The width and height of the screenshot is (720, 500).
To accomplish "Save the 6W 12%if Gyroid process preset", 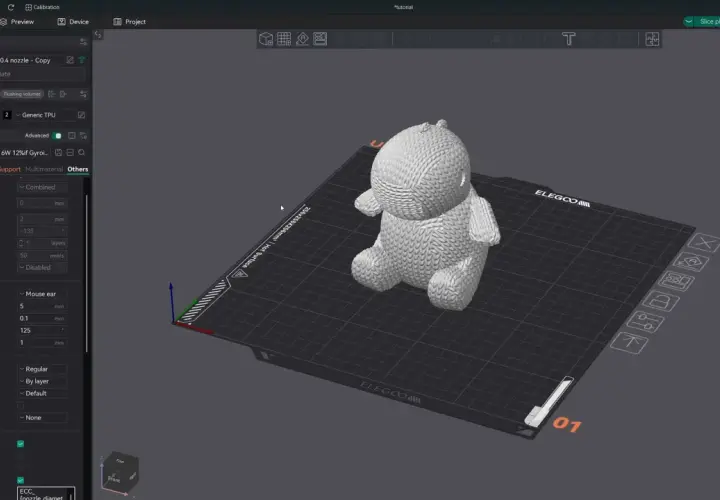I will click(58, 152).
